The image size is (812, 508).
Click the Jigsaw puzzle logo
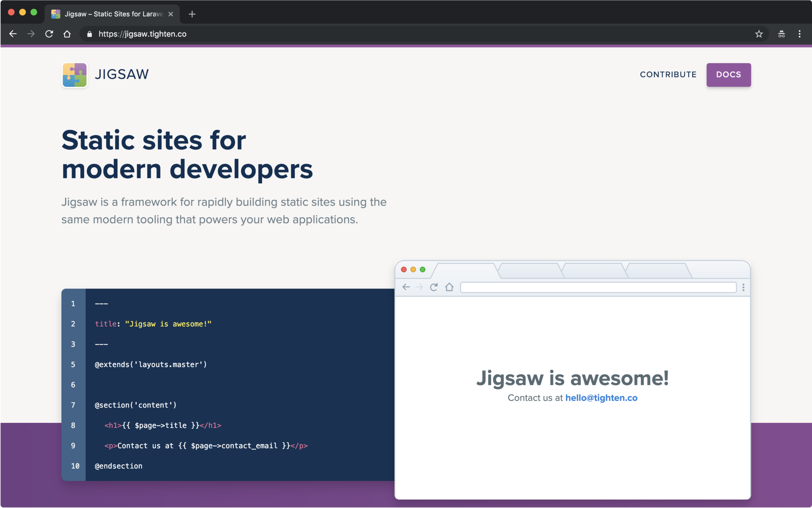pyautogui.click(x=74, y=75)
